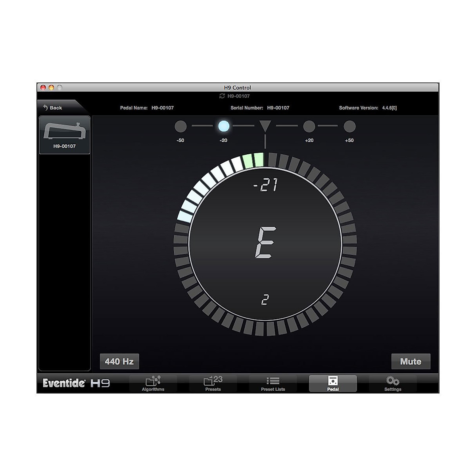
Task: Click the center tuning triangle marker
Action: pos(265,127)
